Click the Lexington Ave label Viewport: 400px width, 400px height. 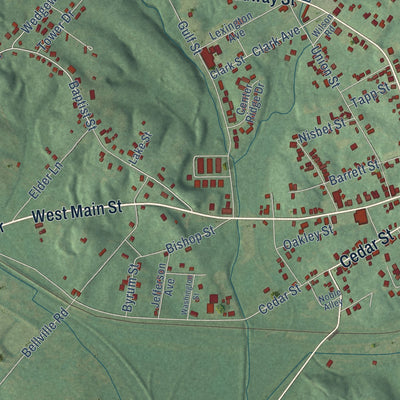point(232,28)
